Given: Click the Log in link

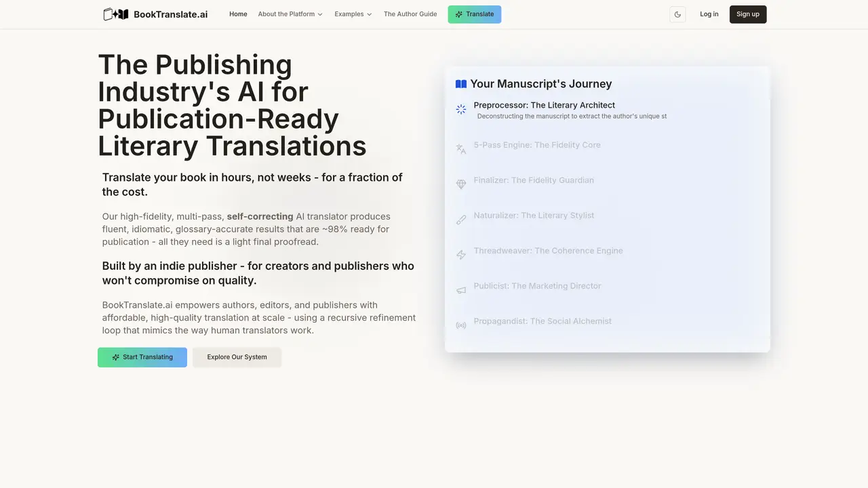Looking at the screenshot, I should tap(709, 14).
